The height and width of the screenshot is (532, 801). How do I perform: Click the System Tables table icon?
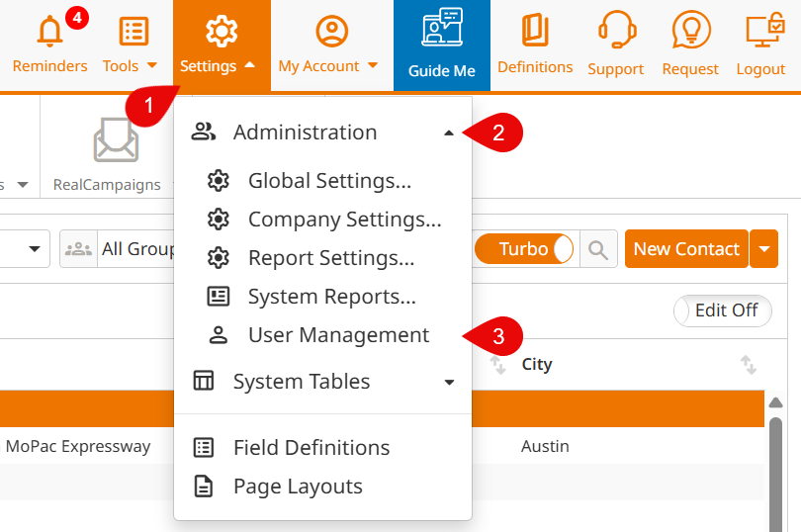point(204,381)
